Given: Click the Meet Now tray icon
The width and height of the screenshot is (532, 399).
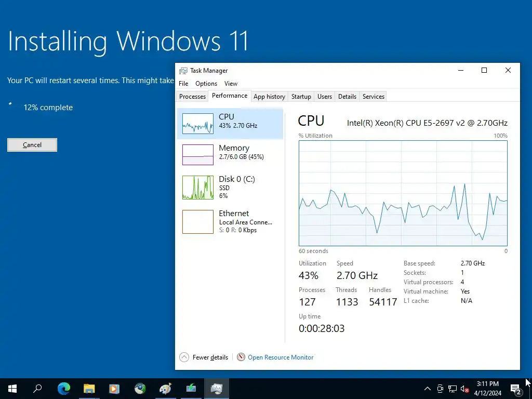Looking at the screenshot, I should point(440,389).
